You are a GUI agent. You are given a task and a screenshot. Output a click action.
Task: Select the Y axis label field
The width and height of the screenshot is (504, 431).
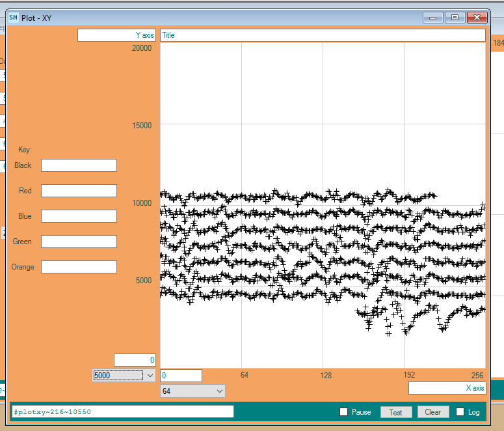point(116,35)
